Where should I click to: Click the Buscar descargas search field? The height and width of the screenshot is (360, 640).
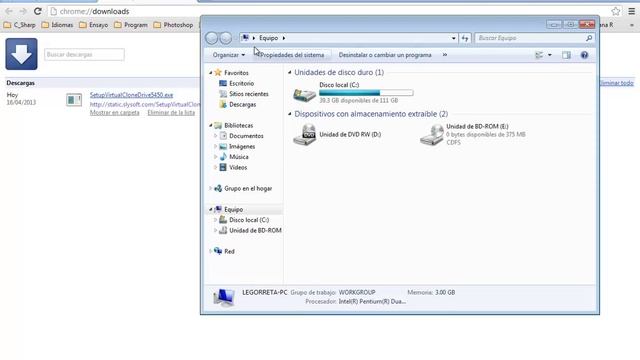click(x=84, y=54)
